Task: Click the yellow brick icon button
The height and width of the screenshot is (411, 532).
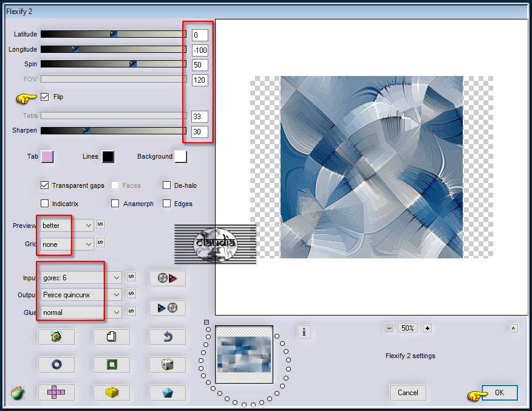Action: [112, 392]
